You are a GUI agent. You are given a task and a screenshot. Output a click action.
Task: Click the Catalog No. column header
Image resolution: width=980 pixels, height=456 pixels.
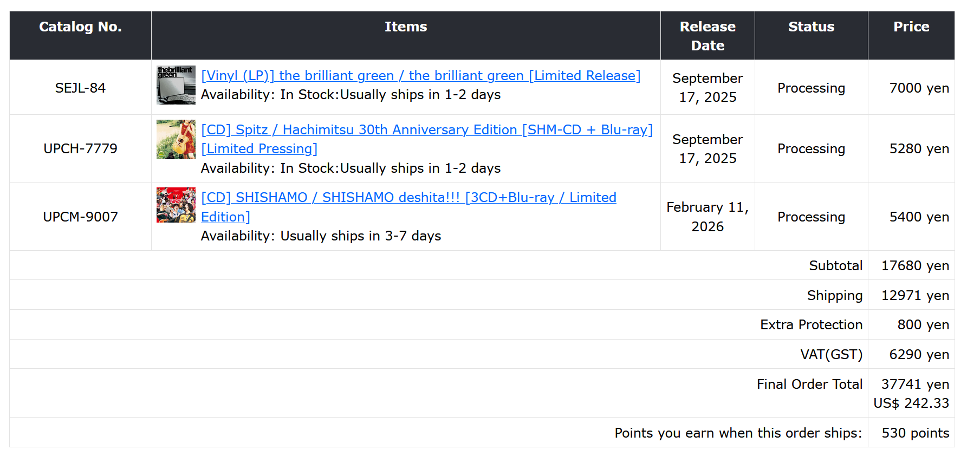80,27
